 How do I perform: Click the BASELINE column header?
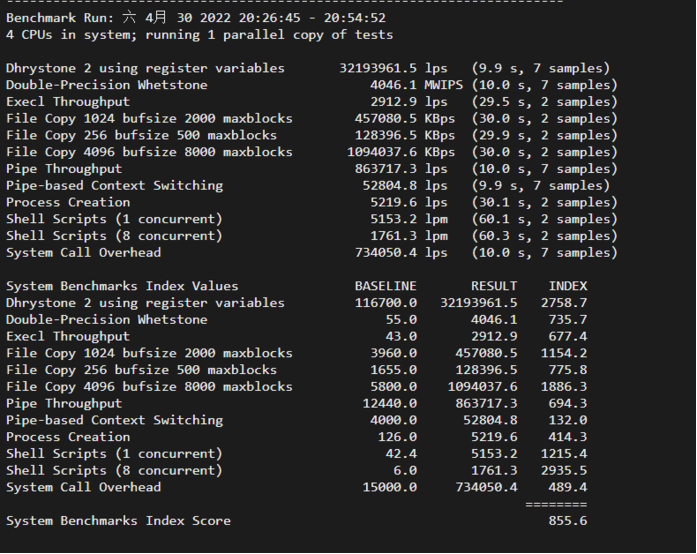pos(386,286)
